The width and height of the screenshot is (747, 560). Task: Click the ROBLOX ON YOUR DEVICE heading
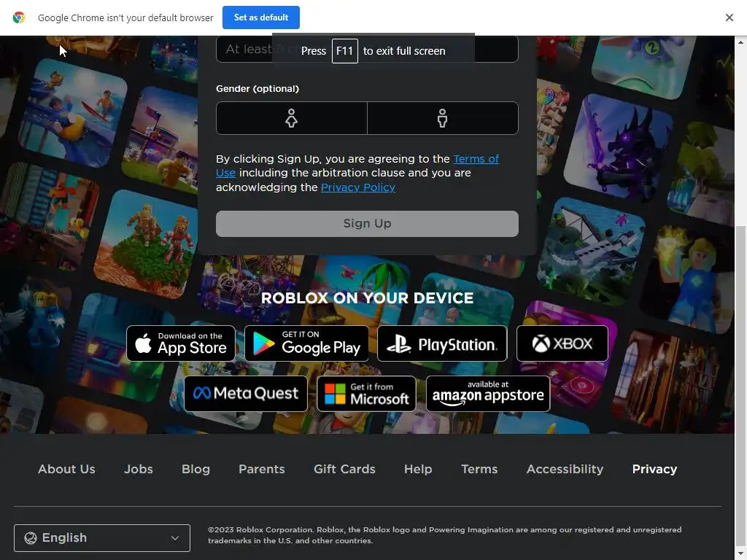pyautogui.click(x=368, y=298)
